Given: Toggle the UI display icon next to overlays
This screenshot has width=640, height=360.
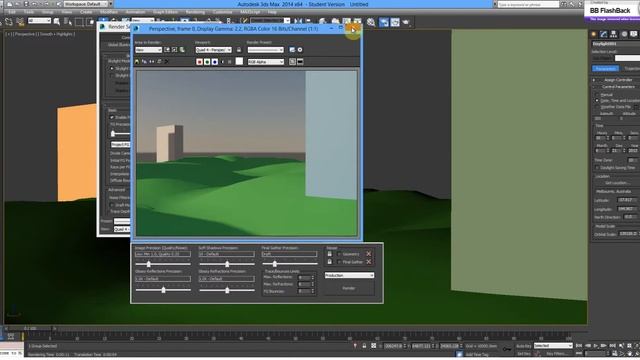Looking at the screenshot, I should point(300,62).
